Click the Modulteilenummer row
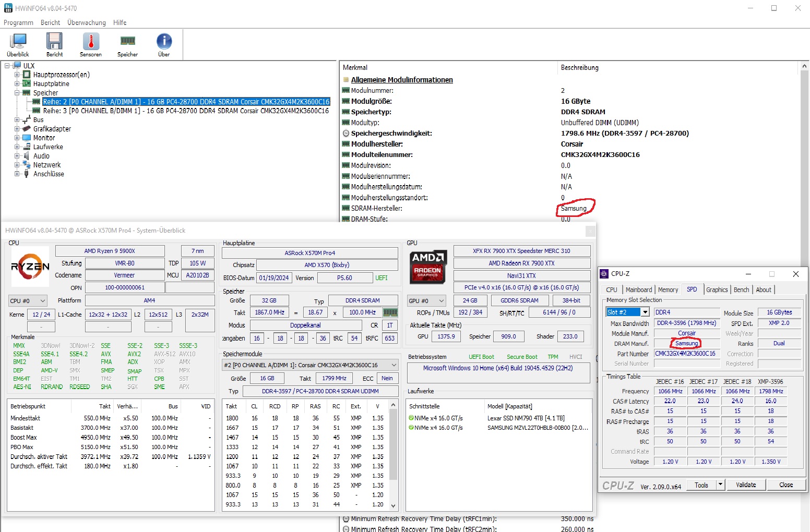 click(x=569, y=154)
